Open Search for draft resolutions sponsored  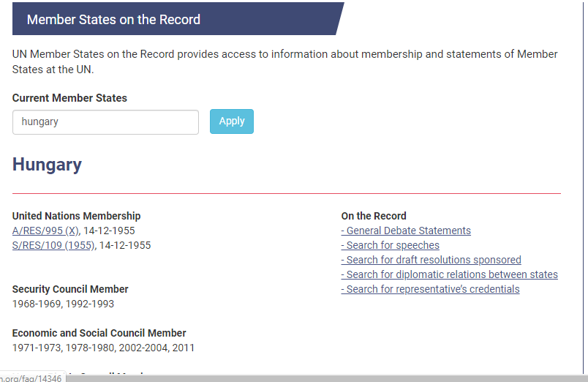(433, 260)
